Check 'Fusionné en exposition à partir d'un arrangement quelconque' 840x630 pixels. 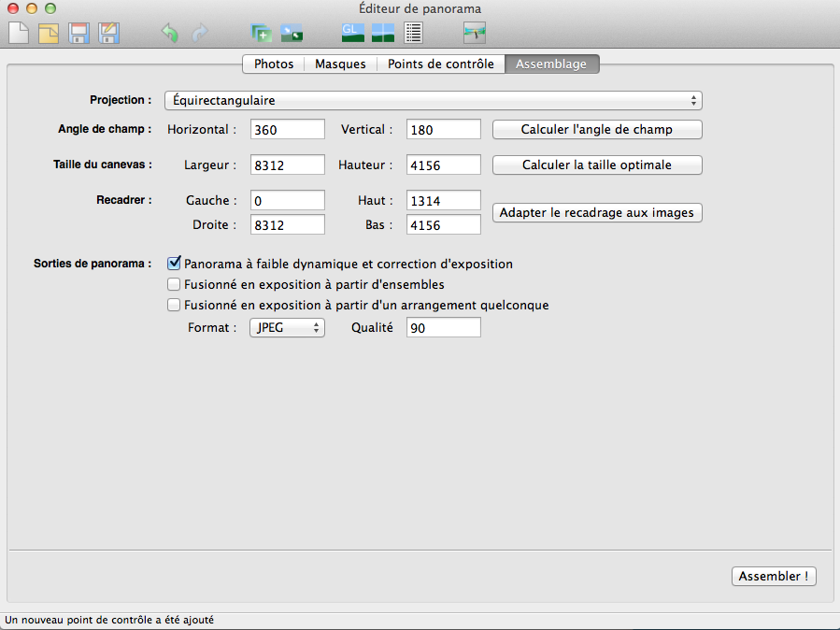(x=173, y=305)
